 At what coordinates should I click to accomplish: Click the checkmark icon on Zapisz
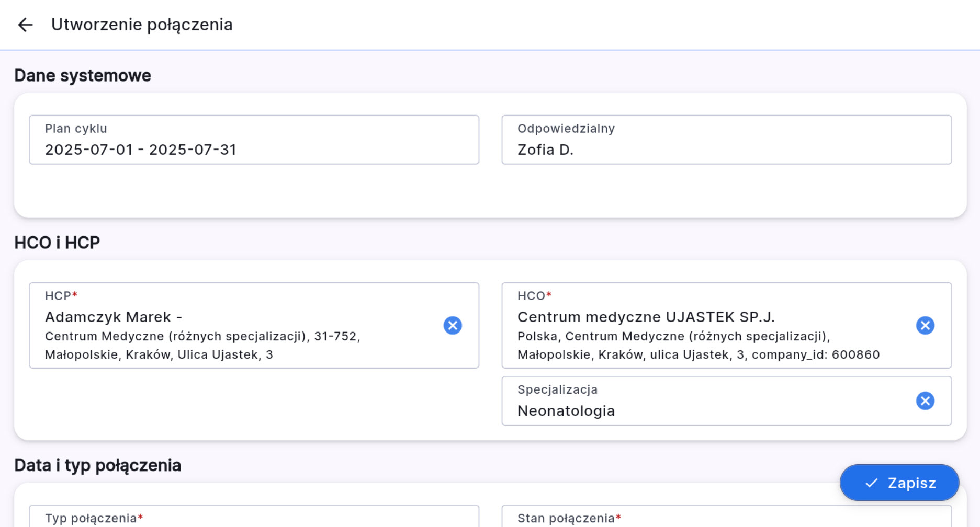pyautogui.click(x=871, y=483)
